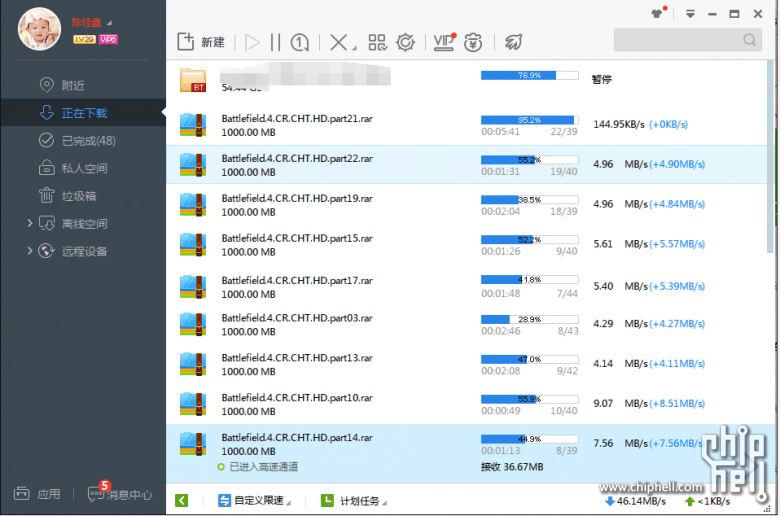780x516 pixels.
Task: Click part22's 55.2% progress bar
Action: (x=529, y=160)
